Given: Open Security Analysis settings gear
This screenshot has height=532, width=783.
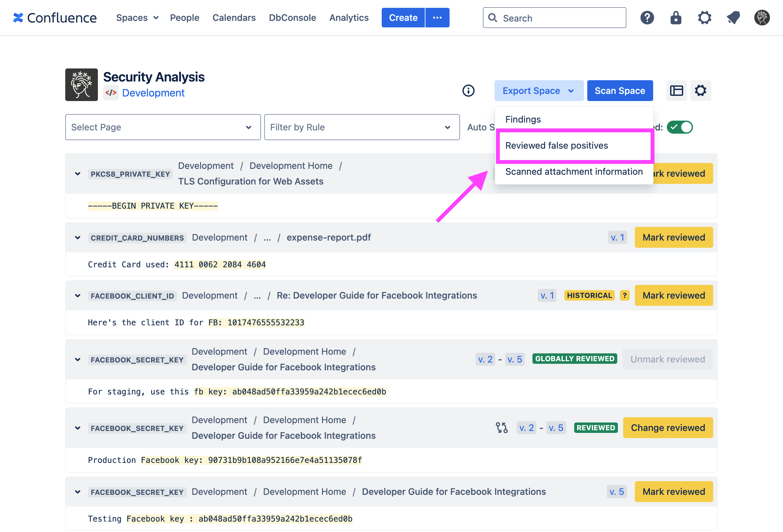Looking at the screenshot, I should coord(700,91).
